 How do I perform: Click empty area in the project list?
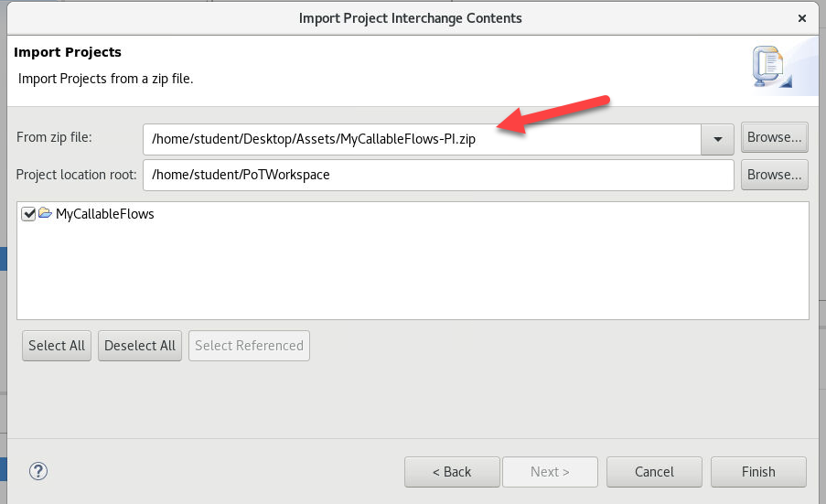point(412,274)
